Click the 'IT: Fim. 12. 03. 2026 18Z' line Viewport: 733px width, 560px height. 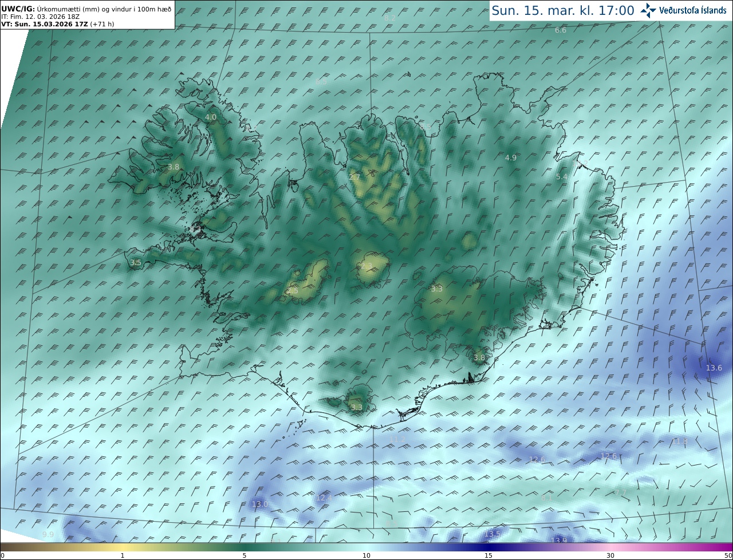pyautogui.click(x=40, y=17)
